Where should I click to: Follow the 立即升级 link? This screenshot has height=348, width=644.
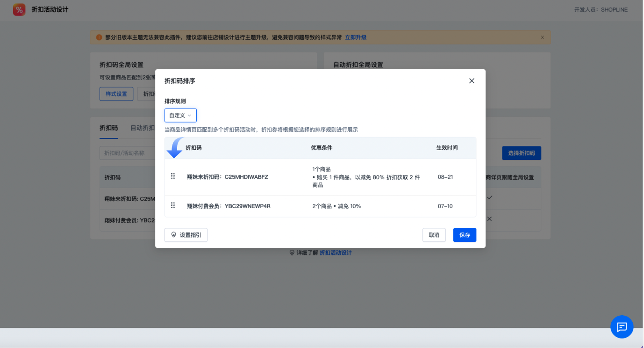[356, 37]
